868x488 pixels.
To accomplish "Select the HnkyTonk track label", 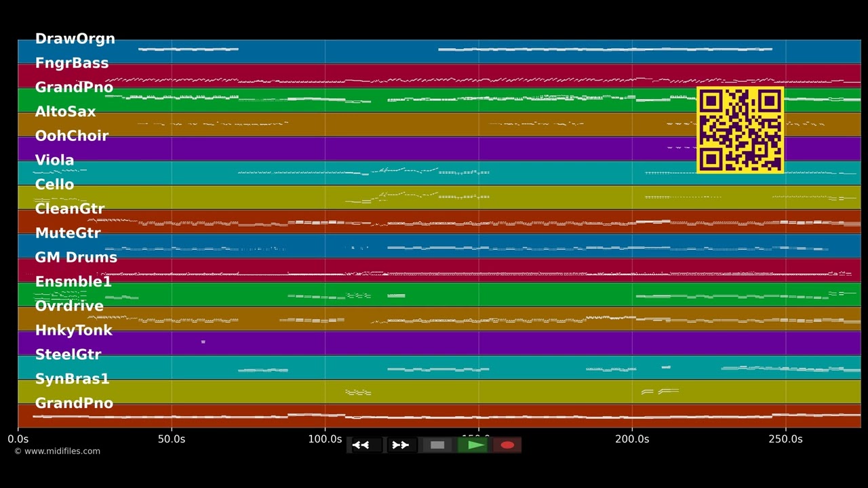I will pyautogui.click(x=74, y=331).
